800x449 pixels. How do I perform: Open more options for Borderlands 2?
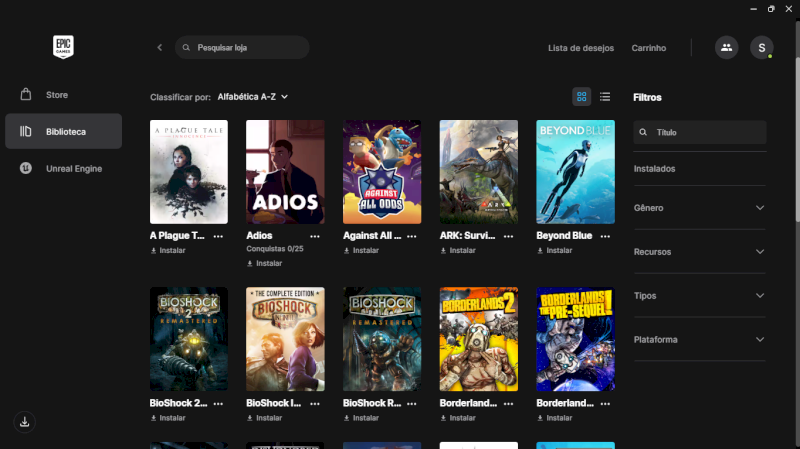tap(509, 404)
